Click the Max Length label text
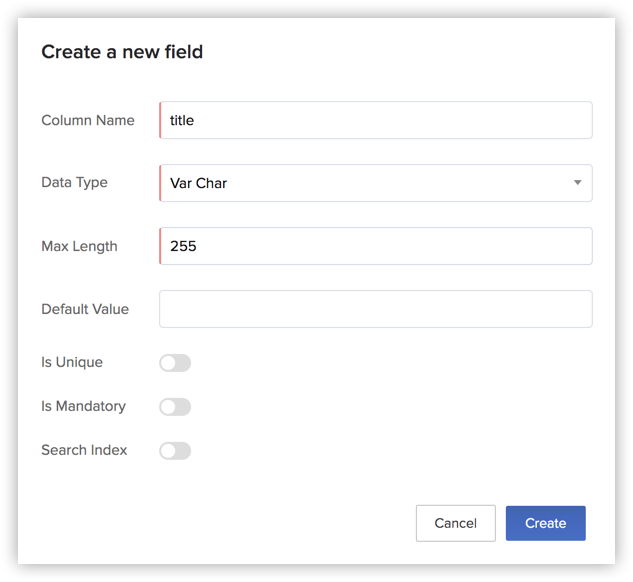Screen dimensions: 633x582 click(x=79, y=246)
